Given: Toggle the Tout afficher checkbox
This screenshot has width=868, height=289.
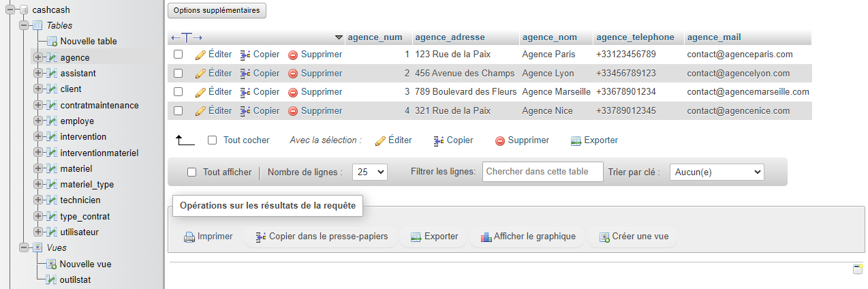Looking at the screenshot, I should [192, 172].
